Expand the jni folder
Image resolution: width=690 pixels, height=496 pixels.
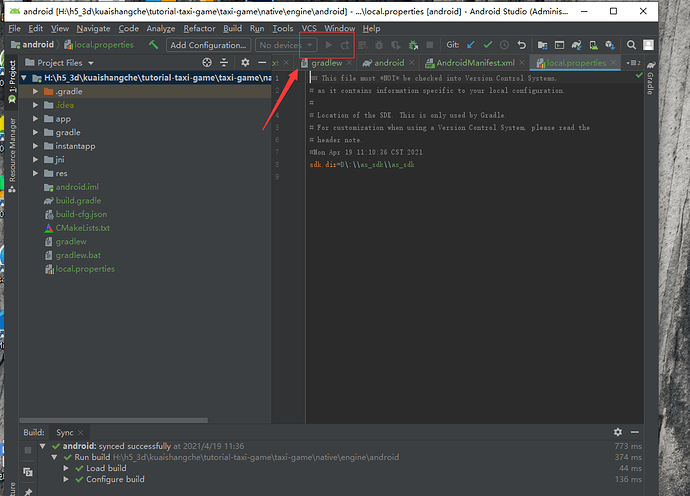(36, 159)
